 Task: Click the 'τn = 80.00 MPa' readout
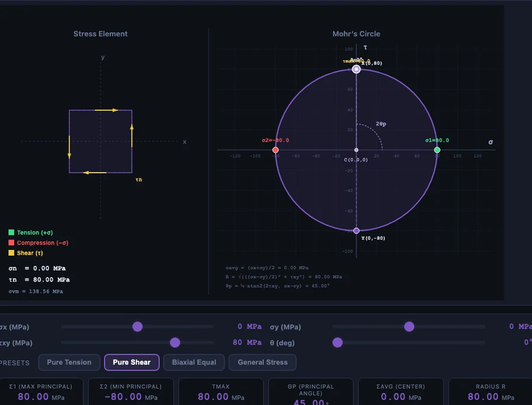[x=39, y=280]
